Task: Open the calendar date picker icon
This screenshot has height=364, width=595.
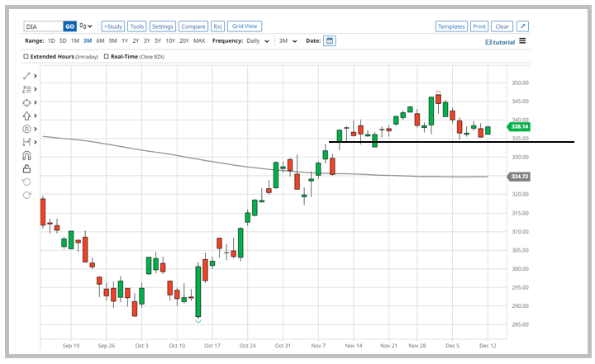Action: coord(330,40)
